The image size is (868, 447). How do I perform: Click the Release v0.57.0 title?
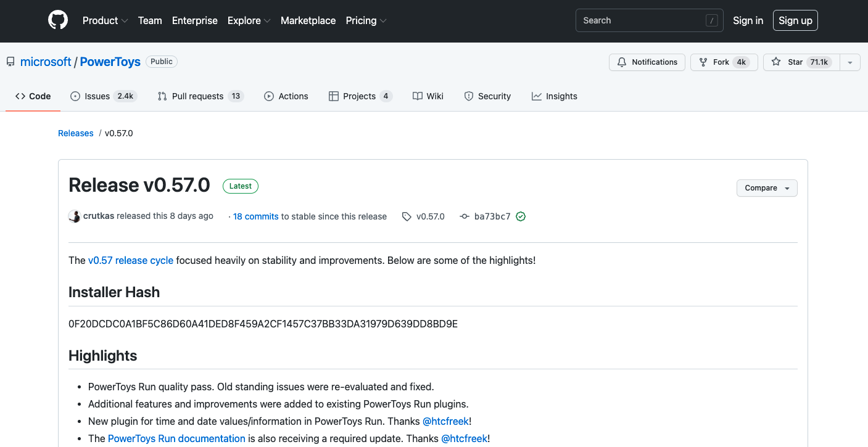point(139,185)
